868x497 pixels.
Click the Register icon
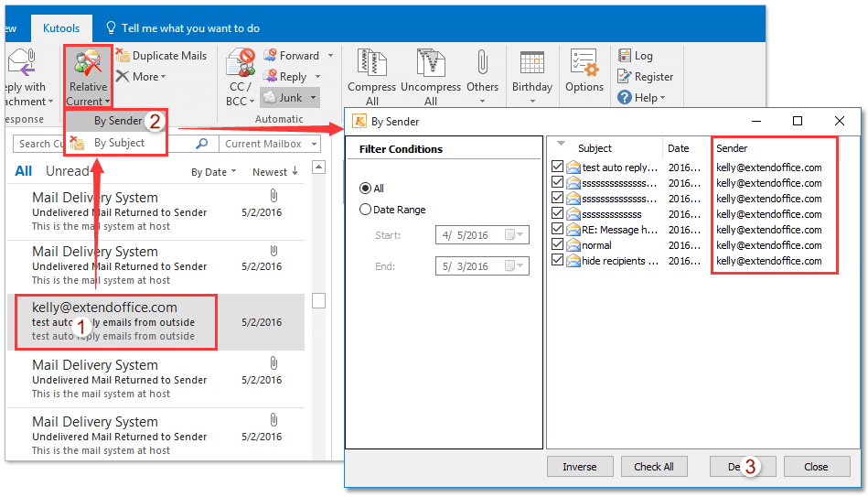click(625, 77)
